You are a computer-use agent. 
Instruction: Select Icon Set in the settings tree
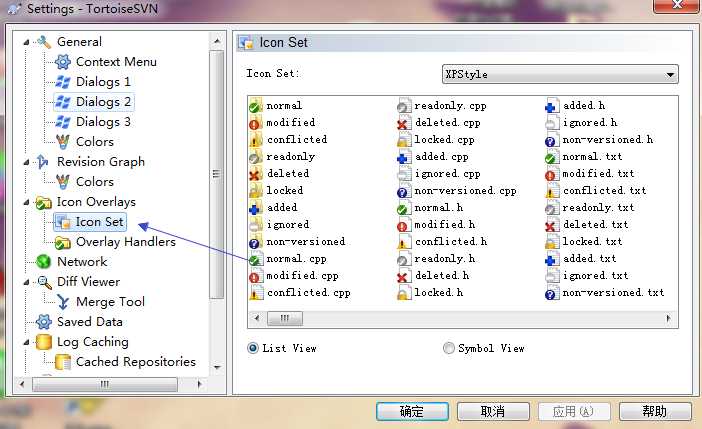click(x=99, y=222)
